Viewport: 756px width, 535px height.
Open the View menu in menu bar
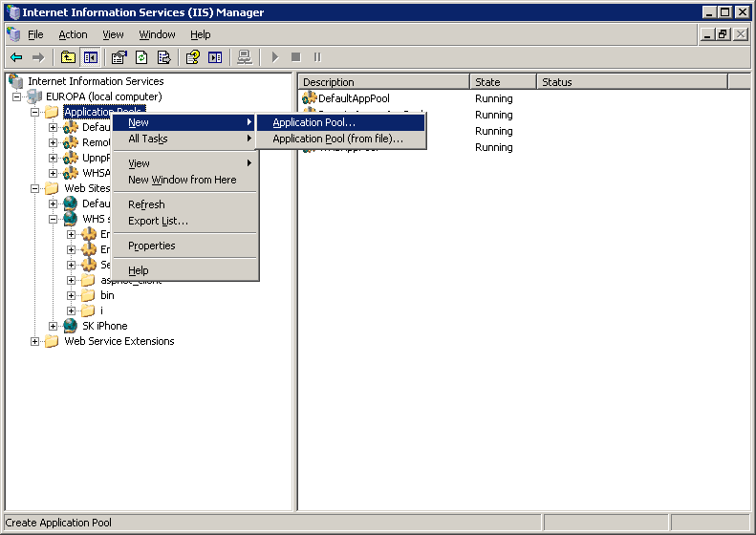113,34
